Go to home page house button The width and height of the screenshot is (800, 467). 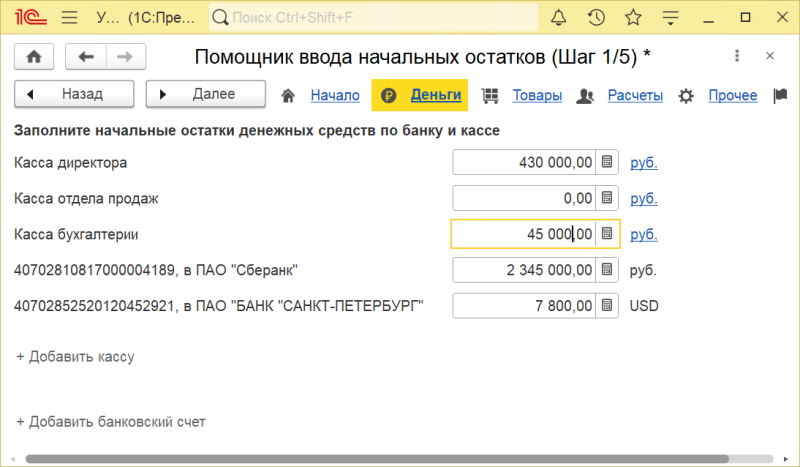34,57
